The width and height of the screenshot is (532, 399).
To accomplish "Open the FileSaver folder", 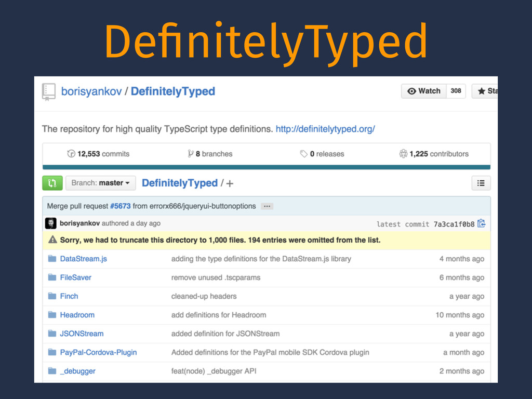I will click(x=76, y=277).
